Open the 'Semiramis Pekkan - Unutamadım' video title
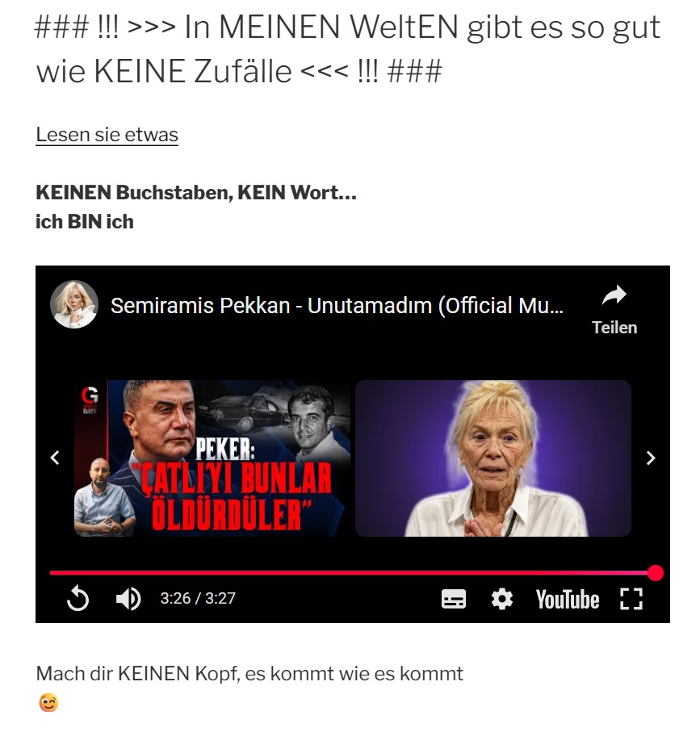 tap(337, 306)
